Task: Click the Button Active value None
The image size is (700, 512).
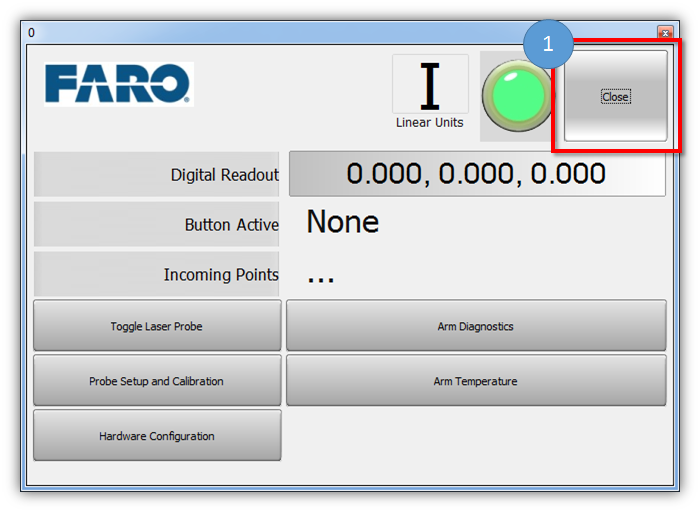Action: (342, 222)
